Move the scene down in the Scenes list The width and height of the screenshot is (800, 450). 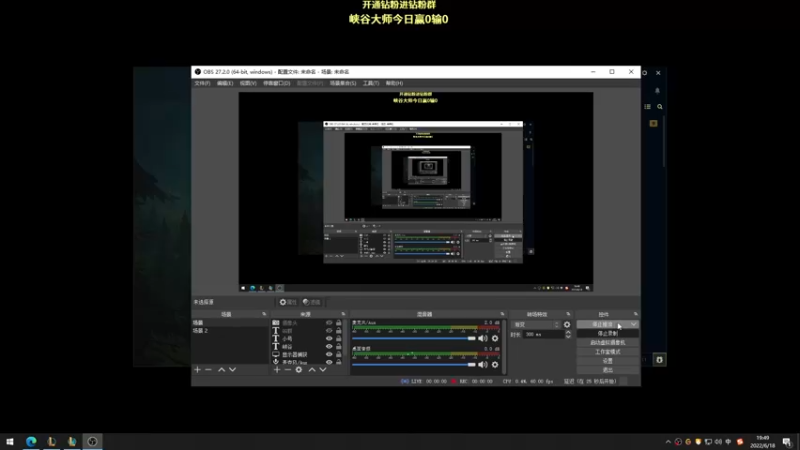(233, 369)
